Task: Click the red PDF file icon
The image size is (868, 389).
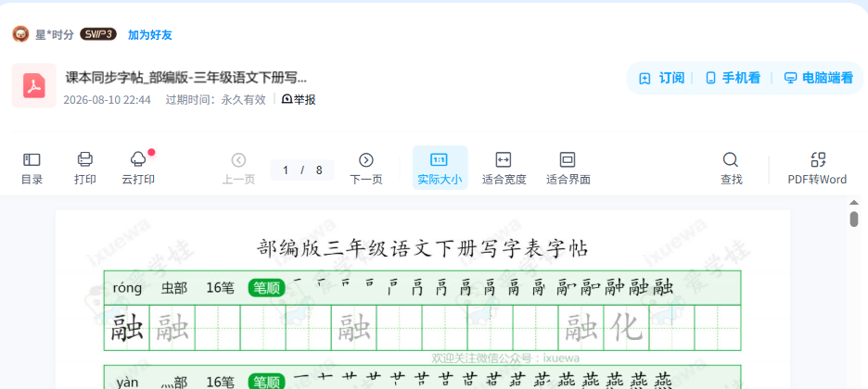Action: point(33,85)
